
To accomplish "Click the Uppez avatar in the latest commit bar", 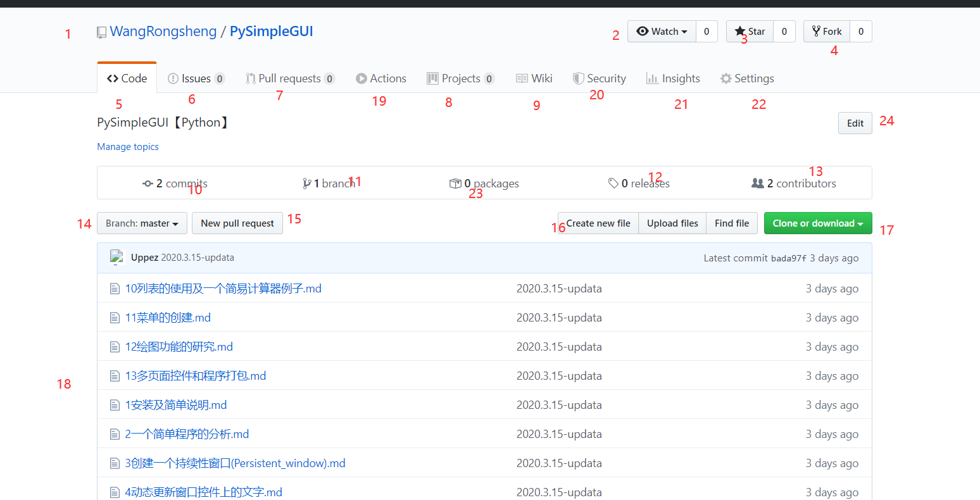I will (x=116, y=257).
